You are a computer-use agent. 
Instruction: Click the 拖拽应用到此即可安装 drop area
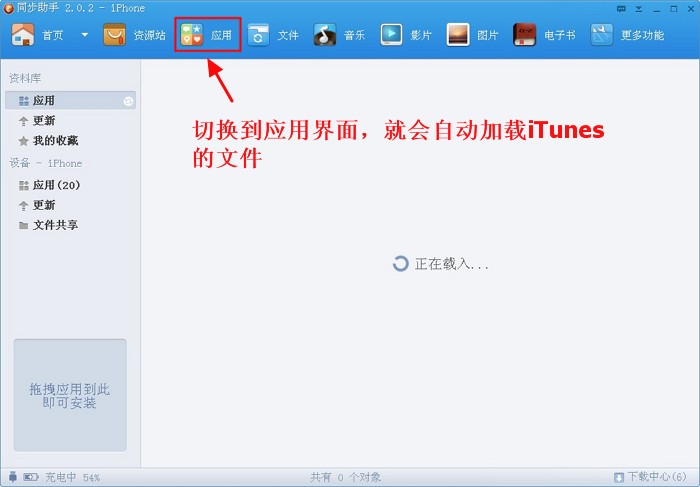coord(70,395)
